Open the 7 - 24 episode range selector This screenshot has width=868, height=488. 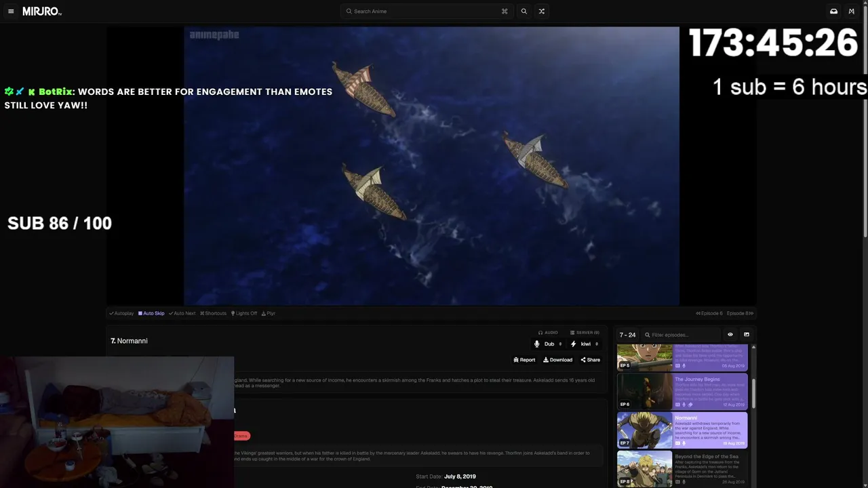click(627, 335)
